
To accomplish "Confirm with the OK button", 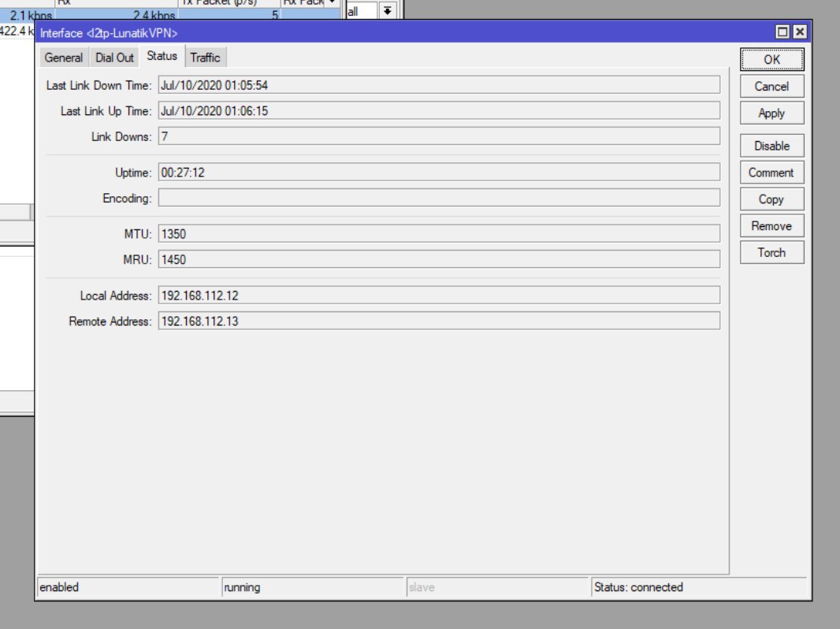I will click(x=771, y=59).
